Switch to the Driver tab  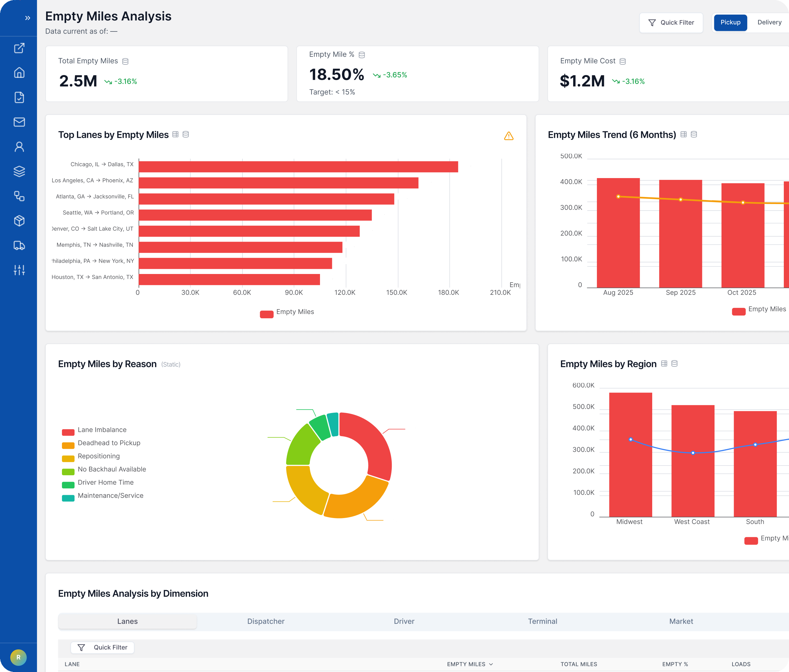tap(404, 621)
